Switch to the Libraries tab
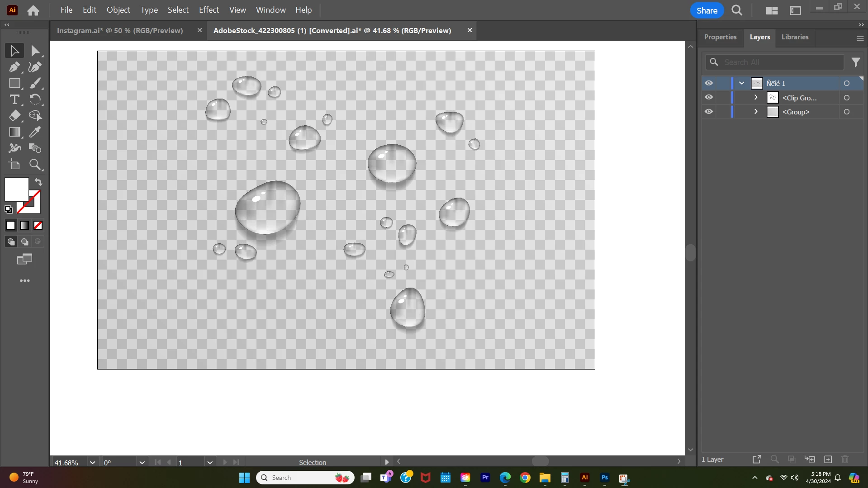The image size is (868, 488). click(x=795, y=37)
